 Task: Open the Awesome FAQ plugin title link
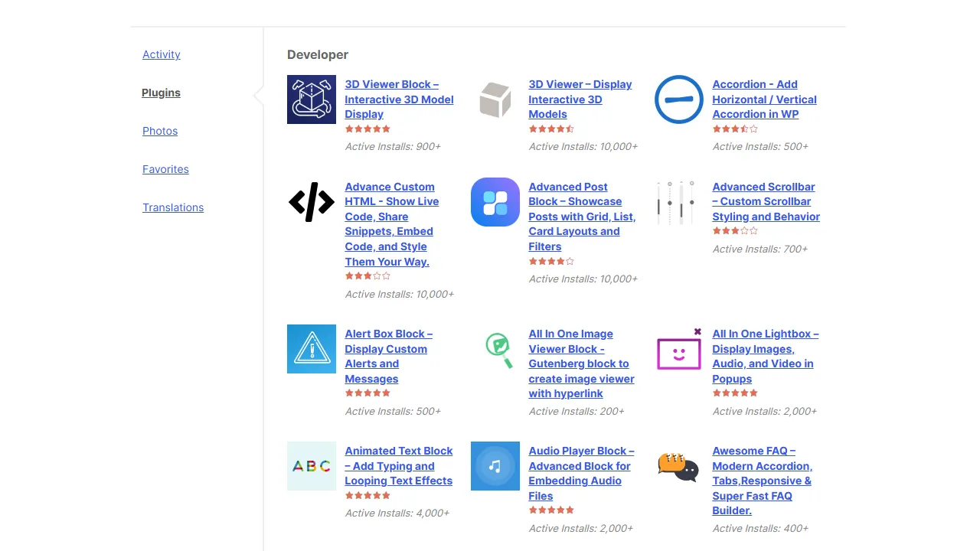(762, 481)
